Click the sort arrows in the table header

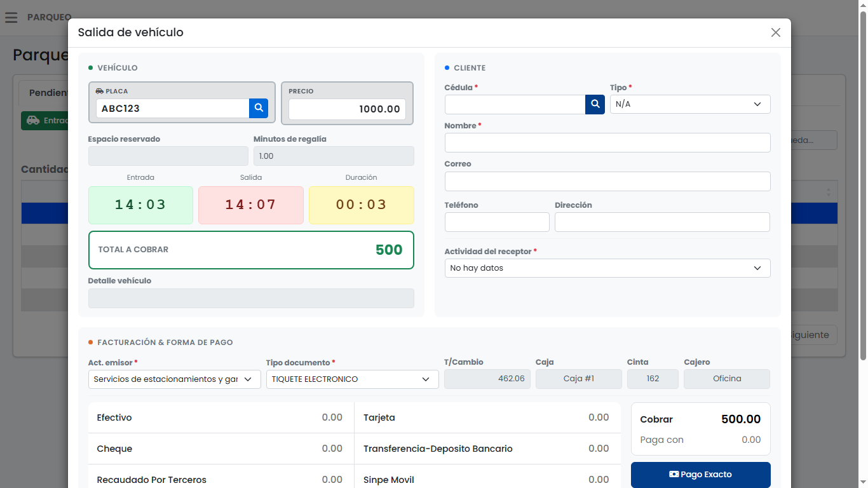tap(827, 191)
